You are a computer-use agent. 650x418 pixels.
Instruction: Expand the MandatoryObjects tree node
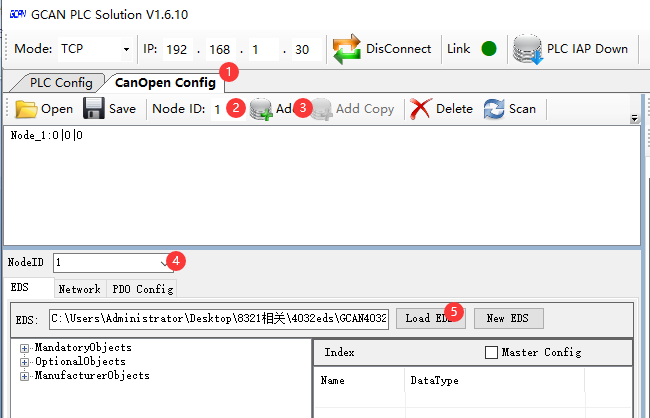pyautogui.click(x=24, y=348)
